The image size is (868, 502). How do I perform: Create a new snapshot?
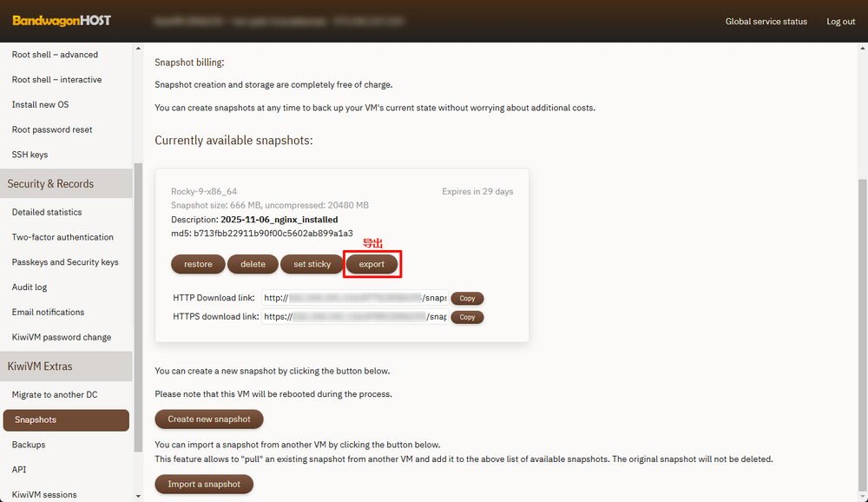click(x=208, y=419)
